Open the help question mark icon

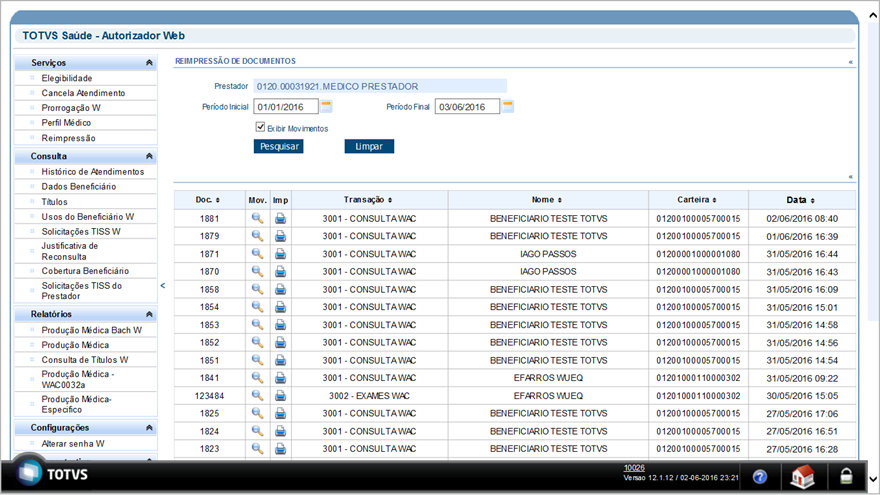click(x=759, y=476)
